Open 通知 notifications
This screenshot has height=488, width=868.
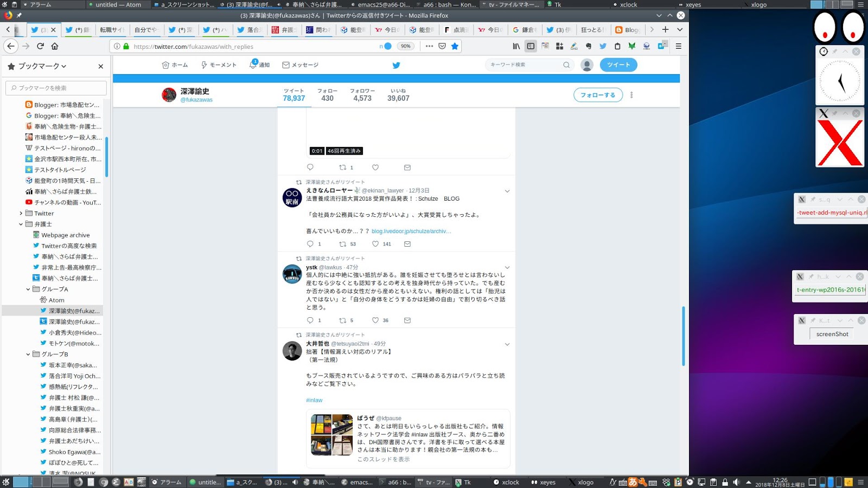coord(260,65)
